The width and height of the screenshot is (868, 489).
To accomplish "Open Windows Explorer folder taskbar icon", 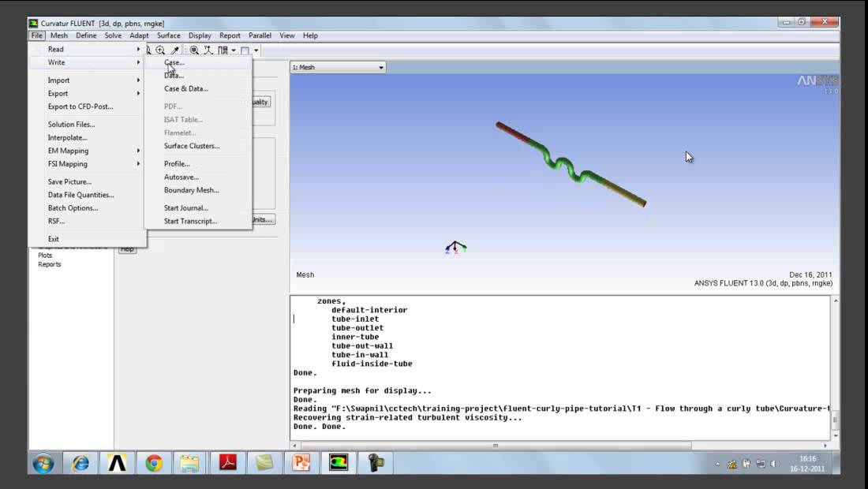I will [x=190, y=463].
